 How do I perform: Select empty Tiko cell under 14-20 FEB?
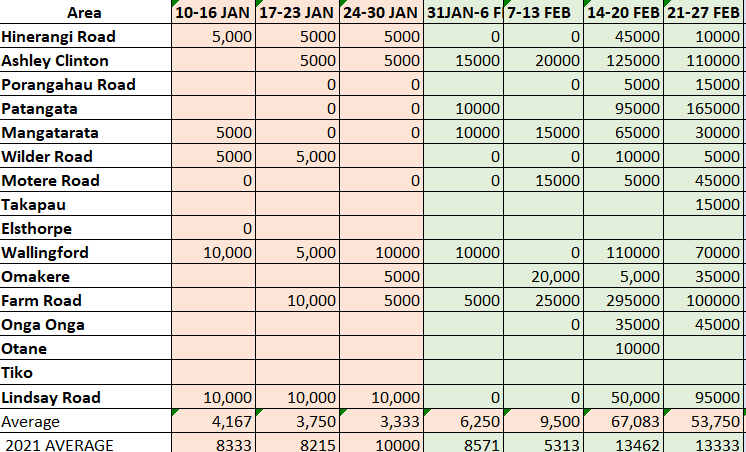click(x=624, y=372)
